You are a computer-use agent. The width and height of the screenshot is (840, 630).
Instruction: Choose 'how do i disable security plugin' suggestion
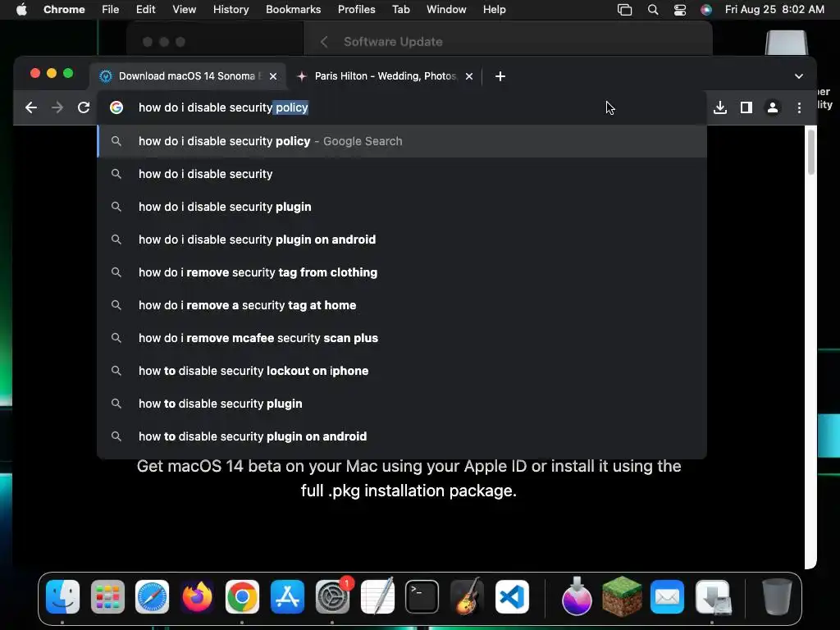coord(402,207)
